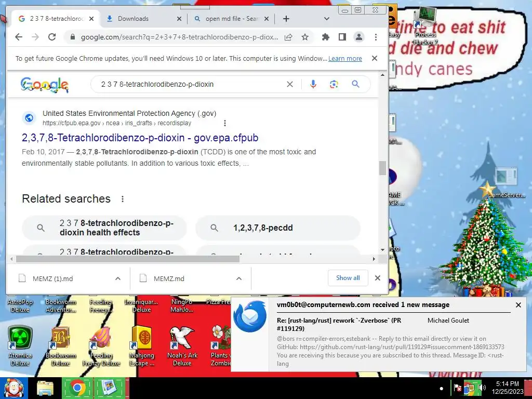Open the Chrome profile avatar
Image resolution: width=532 pixels, height=399 pixels.
pos(359,37)
